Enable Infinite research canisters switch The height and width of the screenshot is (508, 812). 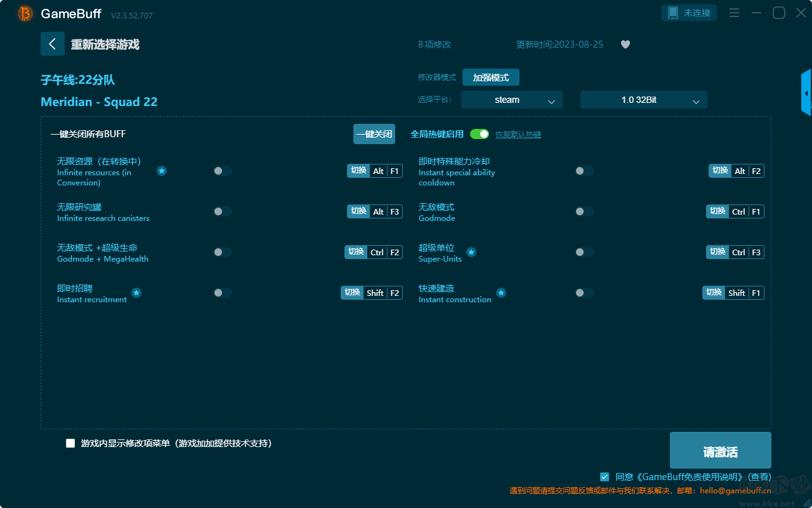(x=223, y=211)
